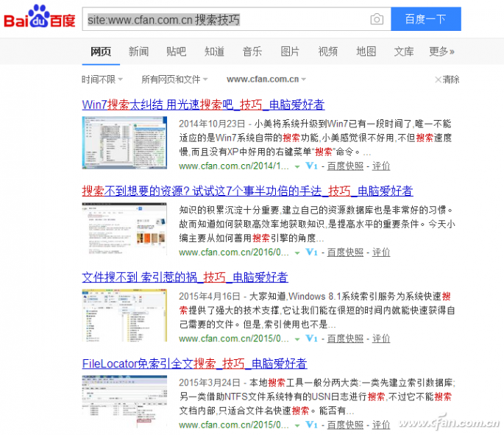Image resolution: width=504 pixels, height=435 pixels.
Task: Open result 文件搜不到 索引惹的祸
Action: [185, 277]
